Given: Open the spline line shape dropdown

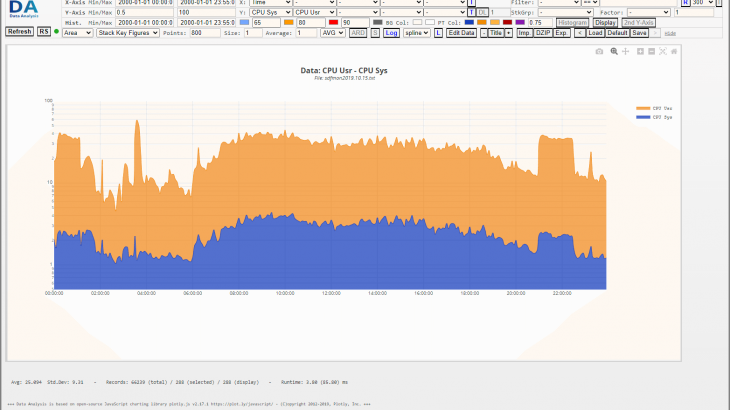Looking at the screenshot, I should [x=416, y=33].
